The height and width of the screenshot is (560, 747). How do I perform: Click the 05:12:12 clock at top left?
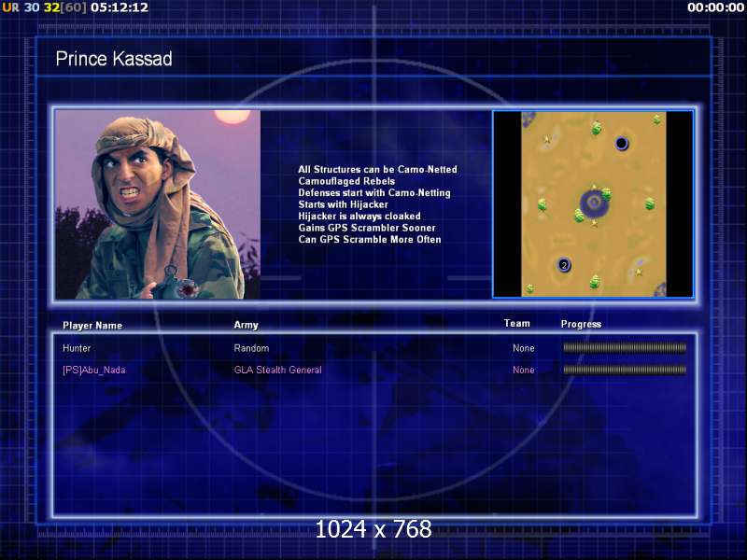click(120, 7)
